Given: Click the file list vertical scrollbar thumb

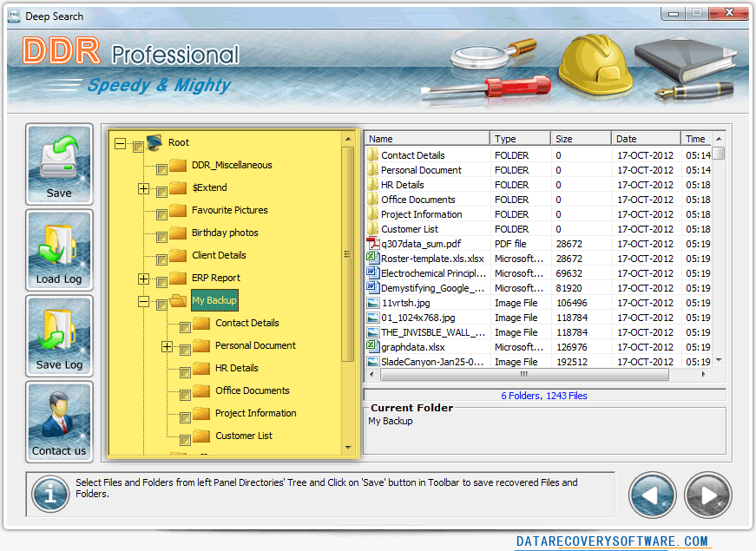Looking at the screenshot, I should [x=719, y=154].
